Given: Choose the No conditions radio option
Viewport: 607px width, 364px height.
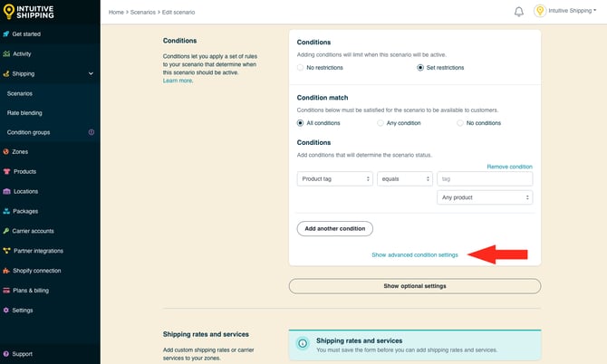Looking at the screenshot, I should [460, 123].
